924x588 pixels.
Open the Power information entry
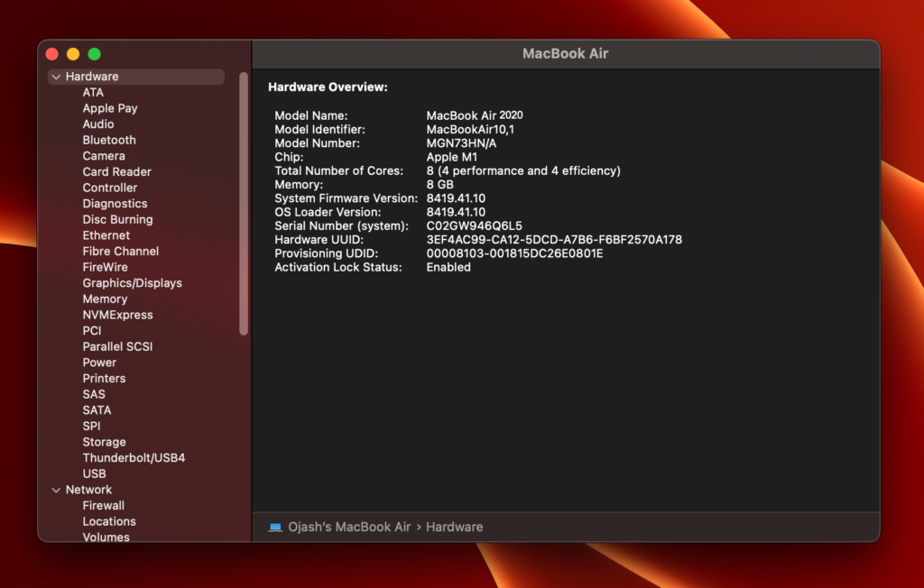pyautogui.click(x=99, y=363)
